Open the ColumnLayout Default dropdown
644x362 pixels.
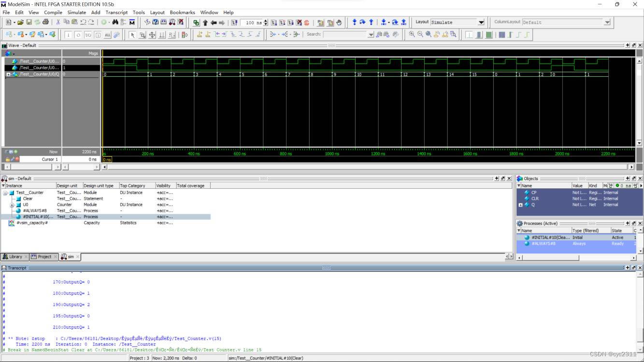[x=607, y=22]
